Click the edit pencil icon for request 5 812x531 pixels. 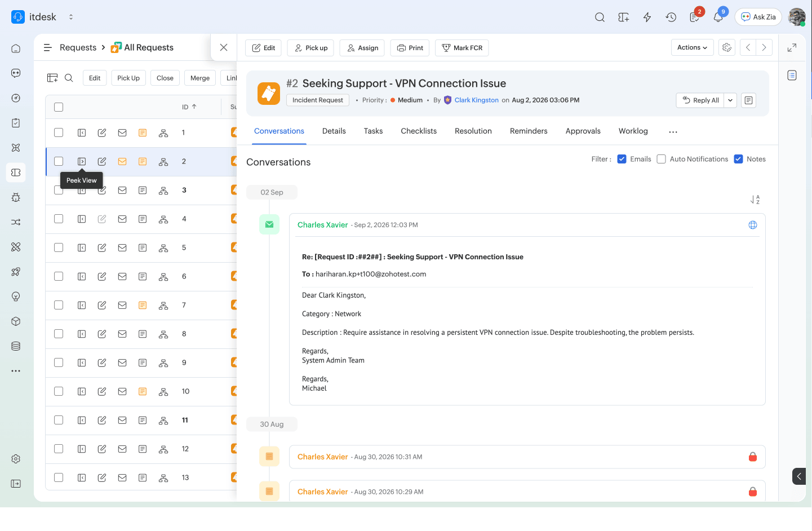click(x=102, y=247)
